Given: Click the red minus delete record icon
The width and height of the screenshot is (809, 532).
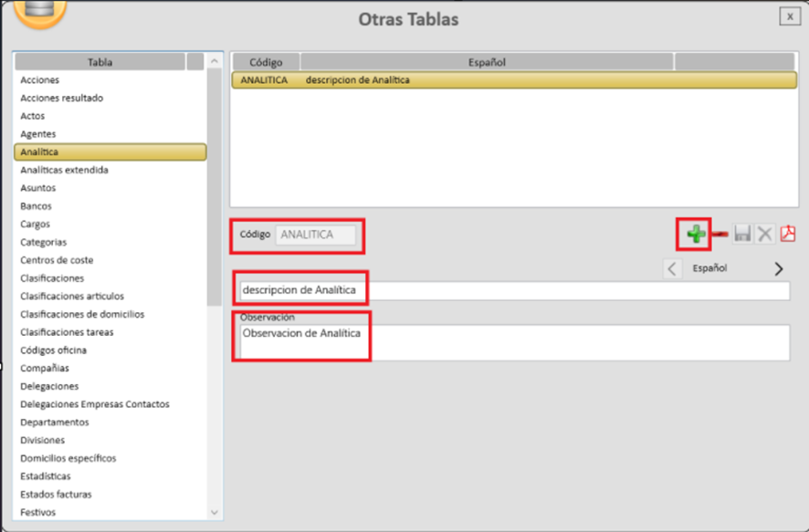Looking at the screenshot, I should [x=720, y=235].
